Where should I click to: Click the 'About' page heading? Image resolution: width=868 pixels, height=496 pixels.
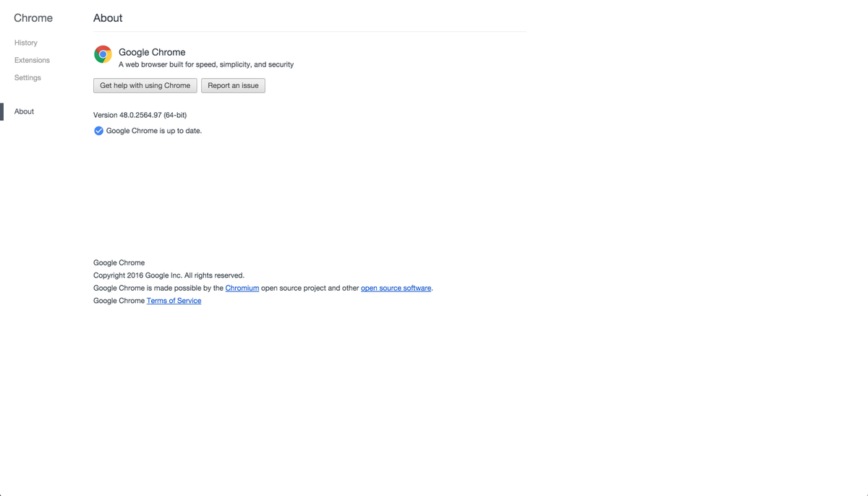(108, 18)
